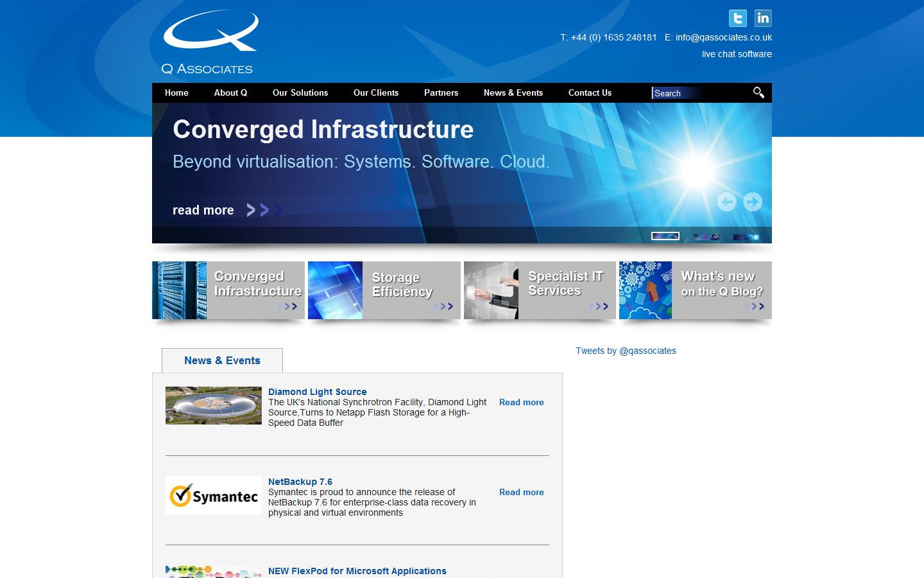Viewport: 924px width, 578px height.
Task: Open the LinkedIn icon in the header
Action: [x=764, y=18]
